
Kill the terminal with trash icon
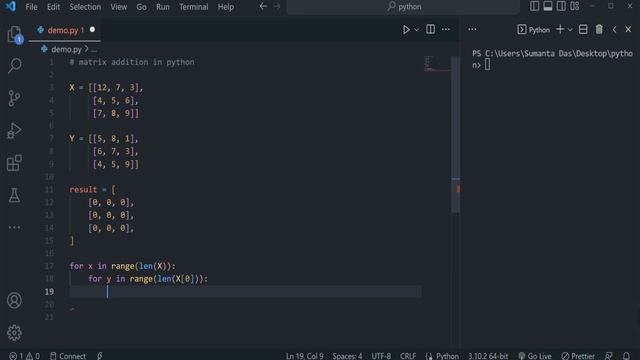(x=599, y=29)
